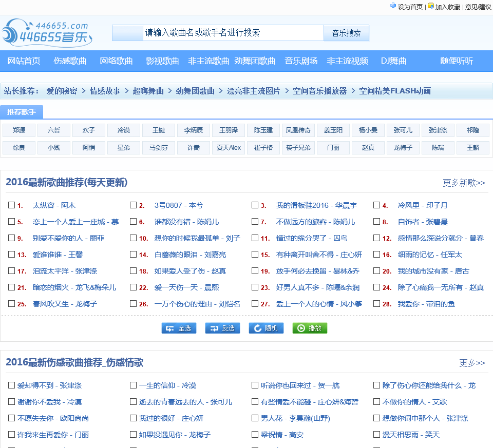Open the 漂亮非主流图片 link
The height and width of the screenshot is (448, 493).
253,91
